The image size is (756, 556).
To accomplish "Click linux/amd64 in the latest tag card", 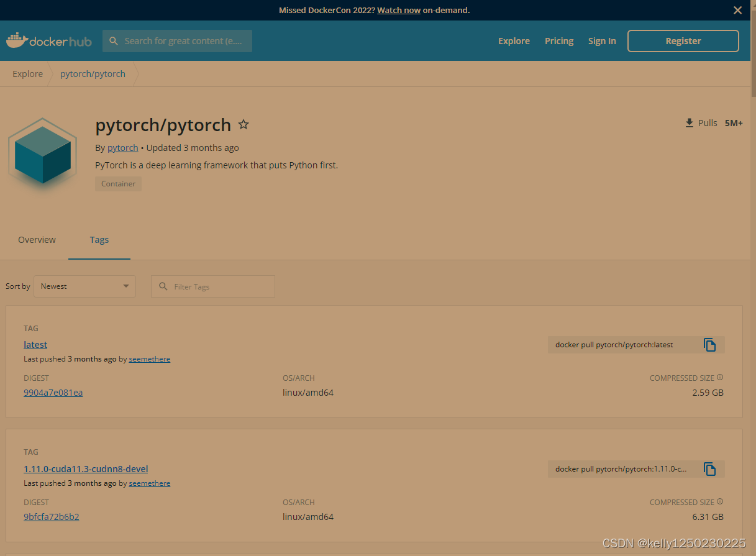I will [308, 393].
